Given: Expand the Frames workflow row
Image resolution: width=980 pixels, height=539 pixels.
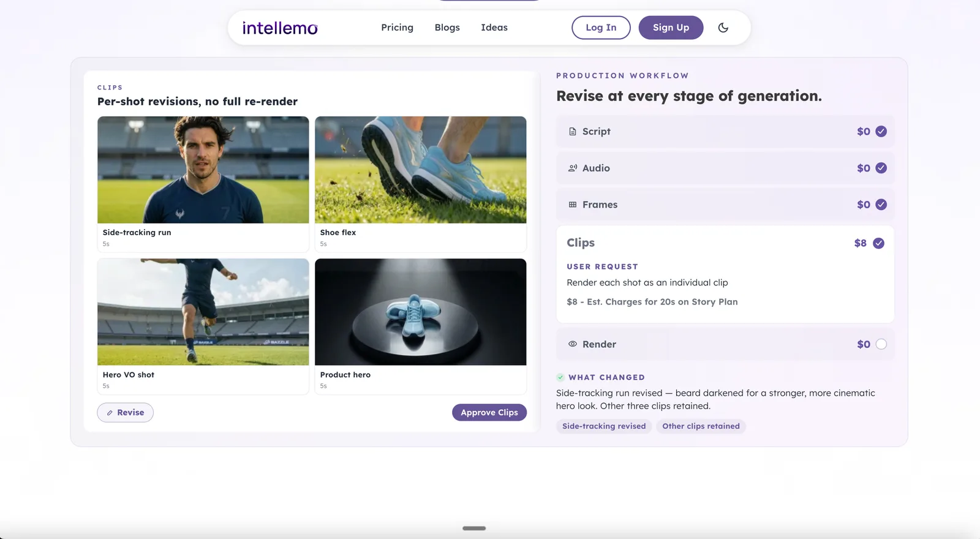Looking at the screenshot, I should coord(725,205).
